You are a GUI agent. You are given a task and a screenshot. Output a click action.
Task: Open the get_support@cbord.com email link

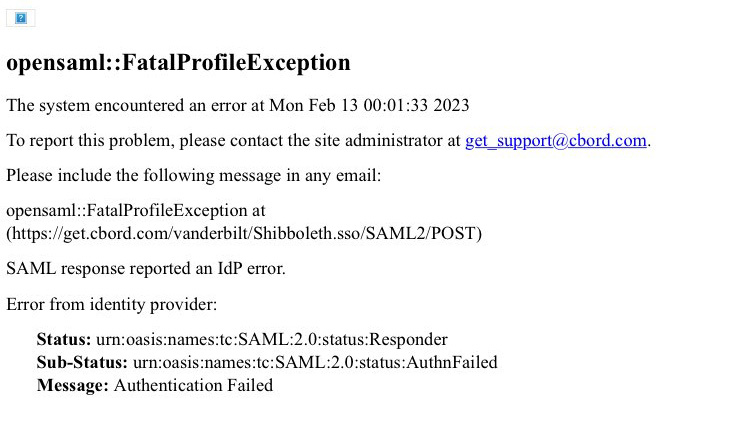pyautogui.click(x=556, y=141)
